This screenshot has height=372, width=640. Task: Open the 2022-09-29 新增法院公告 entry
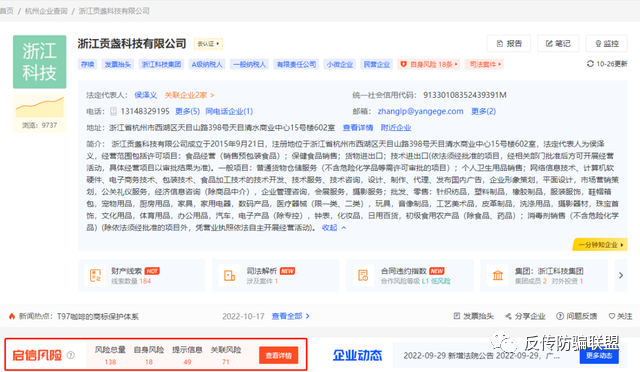pyautogui.click(x=482, y=356)
